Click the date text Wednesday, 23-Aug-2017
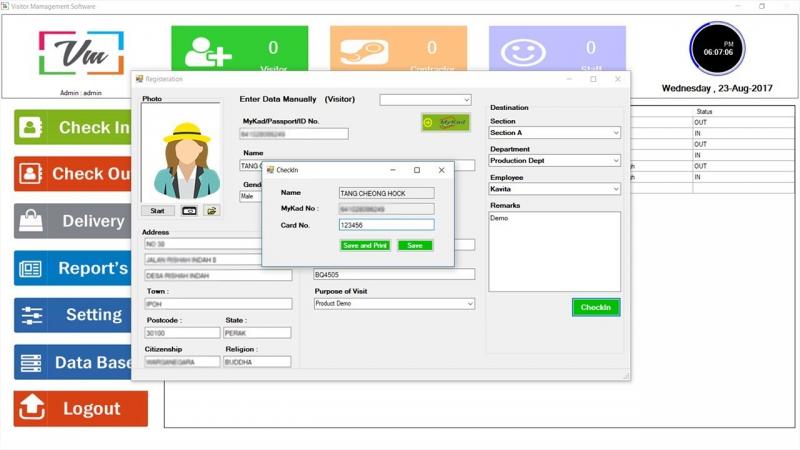This screenshot has width=800, height=450. coord(717,88)
